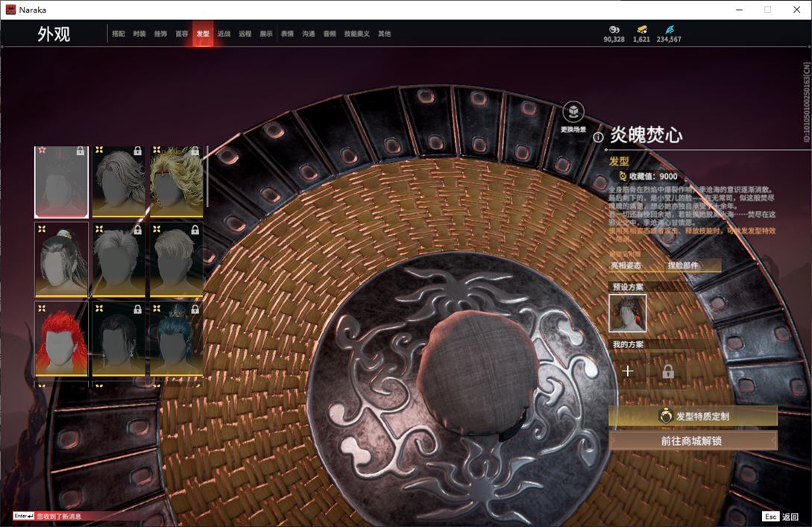
Task: Click the teal feather currency 234,567
Action: tap(669, 34)
